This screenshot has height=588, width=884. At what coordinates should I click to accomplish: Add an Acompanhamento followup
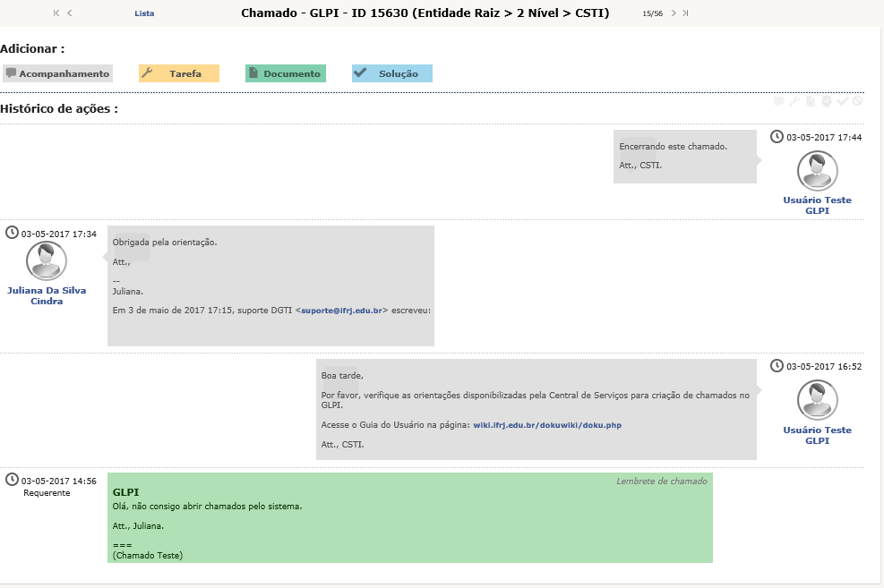(57, 73)
